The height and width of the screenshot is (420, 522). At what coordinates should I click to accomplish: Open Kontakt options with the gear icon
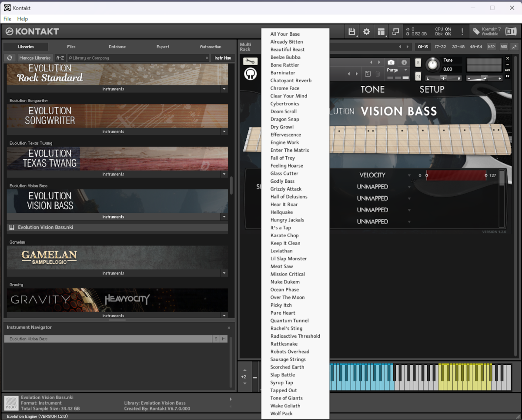pos(367,32)
